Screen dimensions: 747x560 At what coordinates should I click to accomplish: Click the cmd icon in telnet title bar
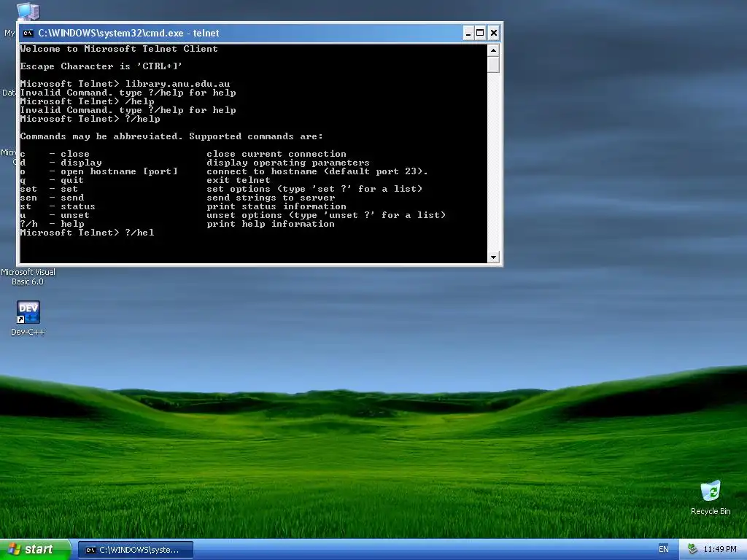coord(28,34)
